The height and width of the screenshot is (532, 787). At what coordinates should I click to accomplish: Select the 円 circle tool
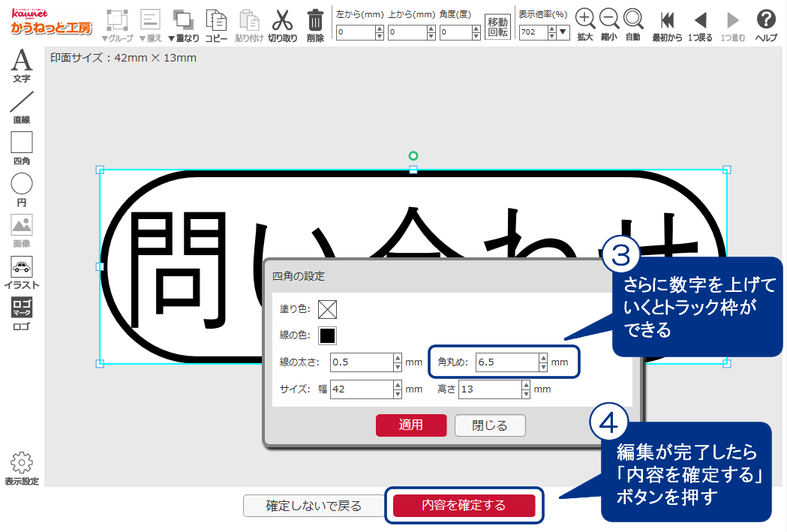pos(22,188)
